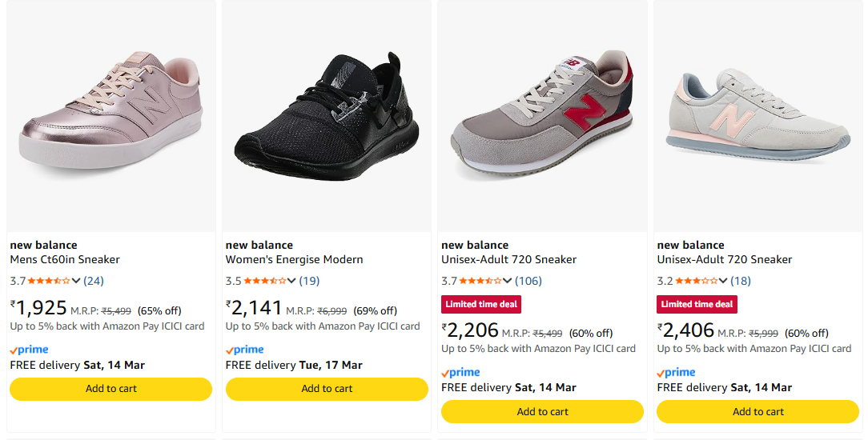Open rating dropdown for Mens Ct60in Sneaker
Viewport: 868px width, 440px height.
[76, 281]
